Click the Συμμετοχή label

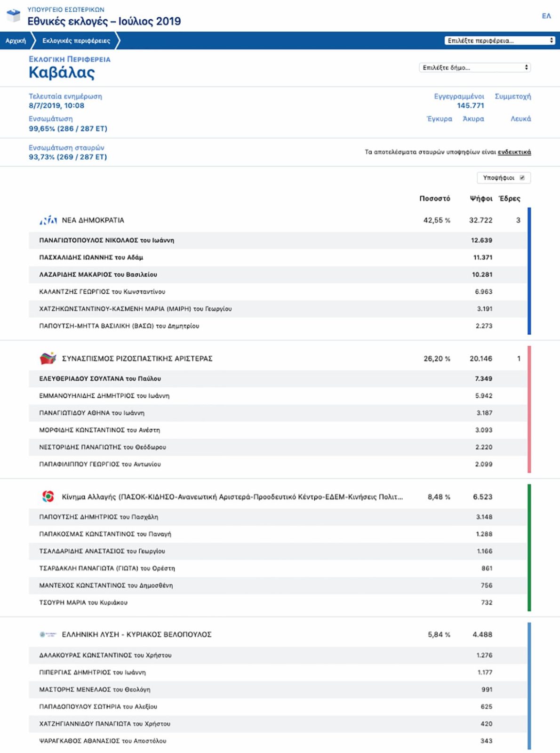513,96
